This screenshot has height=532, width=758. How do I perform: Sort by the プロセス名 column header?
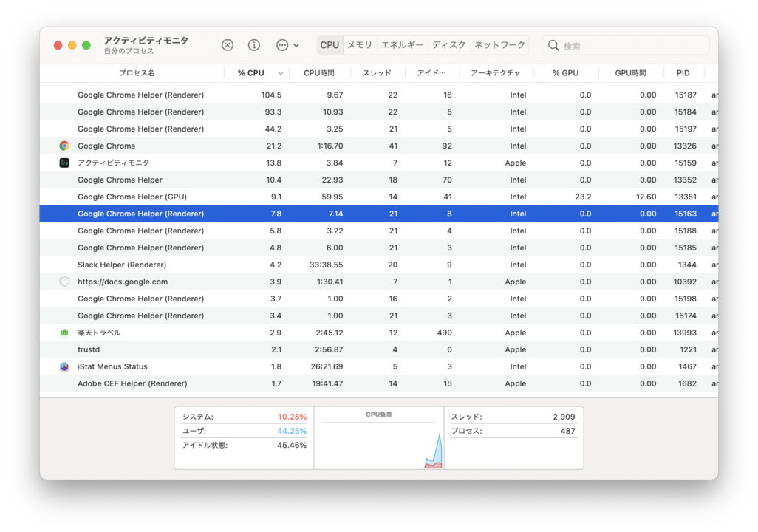tap(137, 73)
